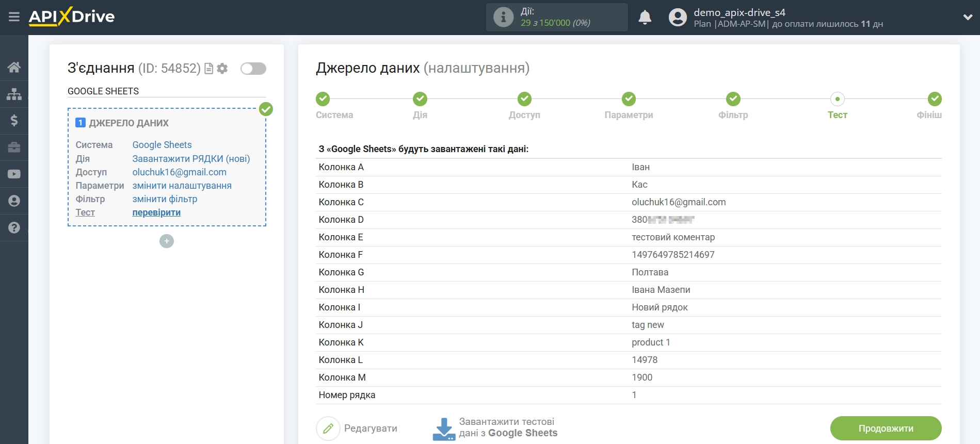Click Завантажити тестові дані з Google Sheets
Image resolution: width=980 pixels, height=444 pixels.
508,427
